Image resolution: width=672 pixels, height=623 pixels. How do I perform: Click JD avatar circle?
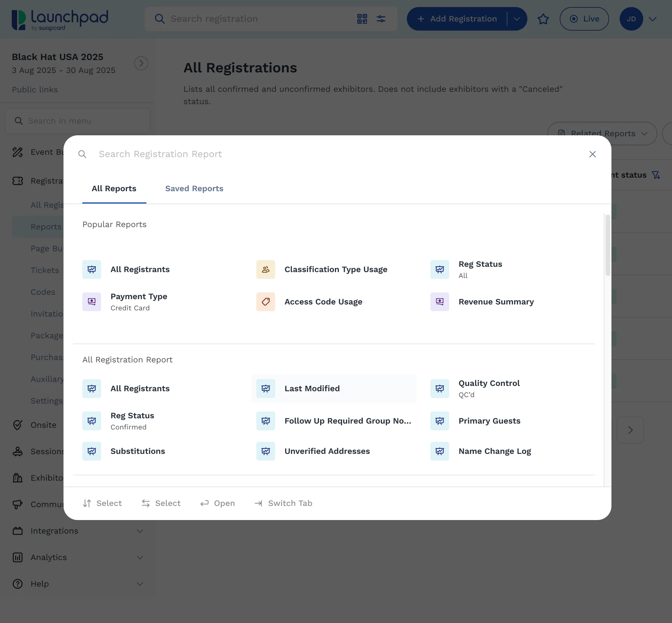tap(631, 19)
